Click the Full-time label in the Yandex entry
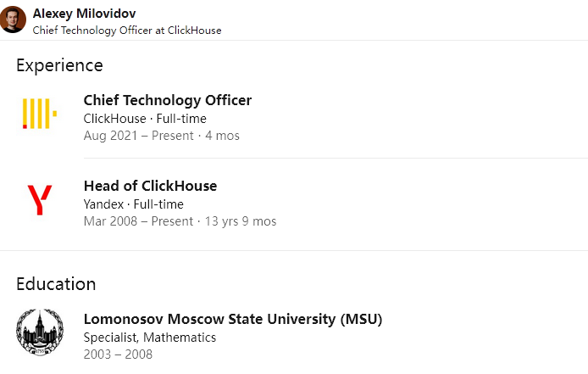 [x=158, y=204]
